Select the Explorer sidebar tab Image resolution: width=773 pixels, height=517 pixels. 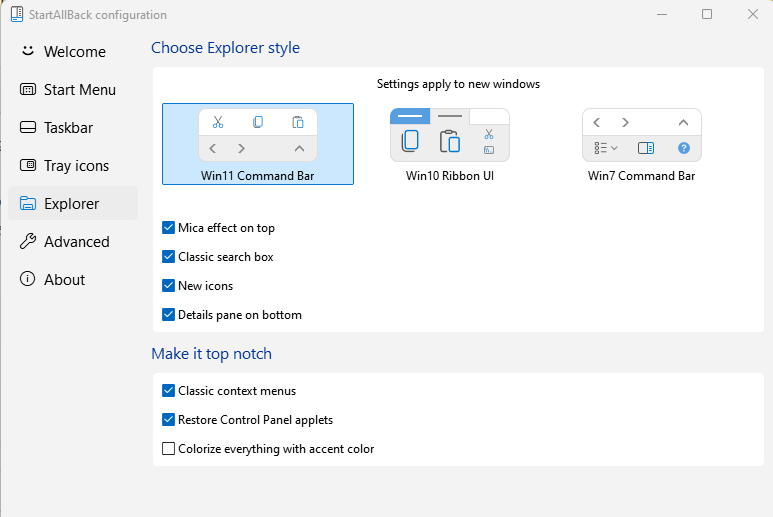click(72, 203)
